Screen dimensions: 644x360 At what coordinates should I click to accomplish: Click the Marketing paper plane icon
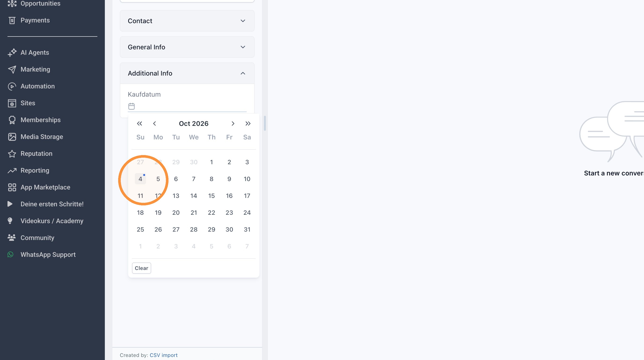12,69
